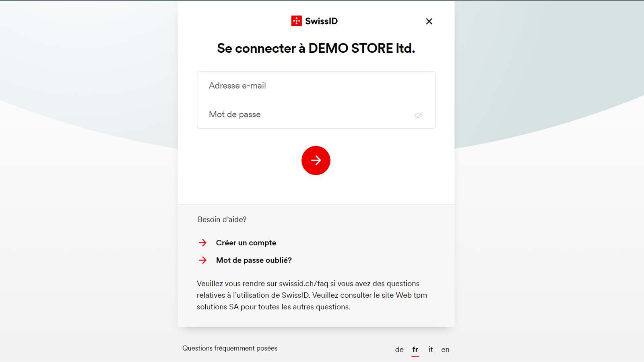Switch language to en

coord(445,350)
